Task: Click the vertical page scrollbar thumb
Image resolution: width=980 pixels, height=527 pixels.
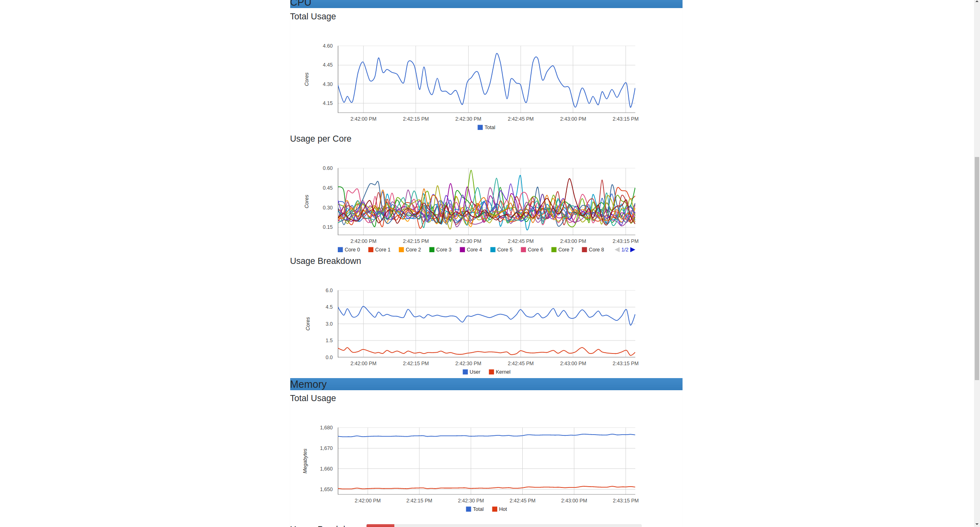Action: [x=977, y=268]
